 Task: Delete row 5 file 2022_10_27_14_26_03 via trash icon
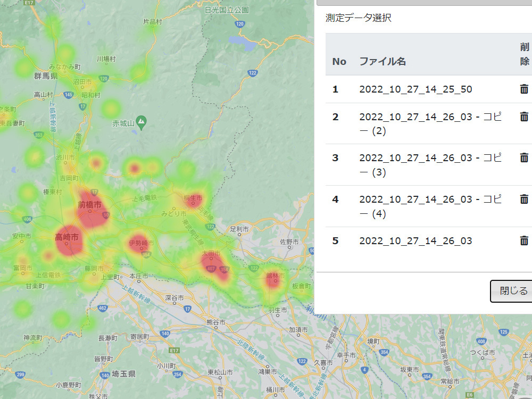(x=524, y=240)
